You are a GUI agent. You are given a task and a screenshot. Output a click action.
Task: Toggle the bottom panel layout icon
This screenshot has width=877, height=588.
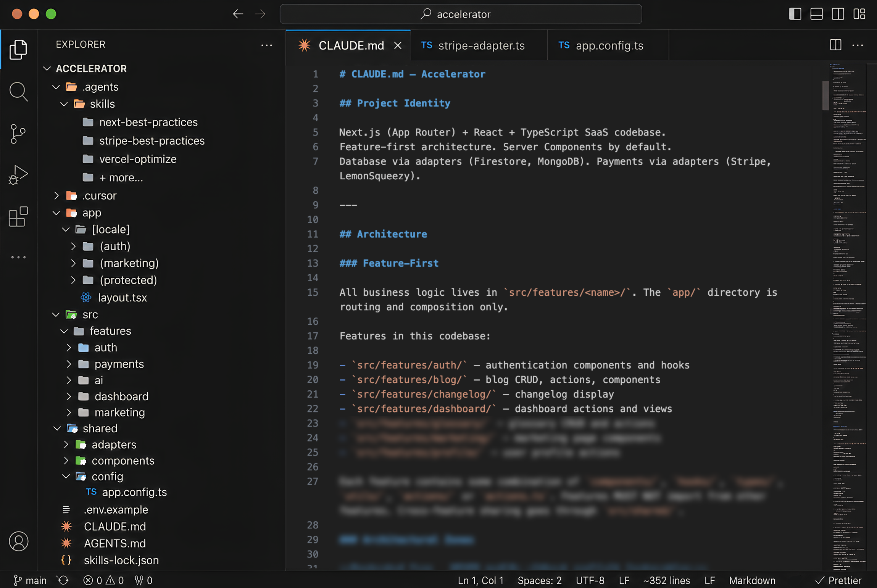pos(816,14)
